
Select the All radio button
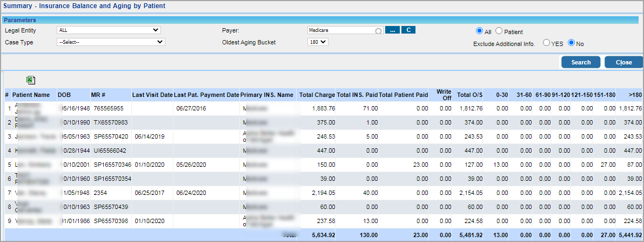pyautogui.click(x=479, y=31)
